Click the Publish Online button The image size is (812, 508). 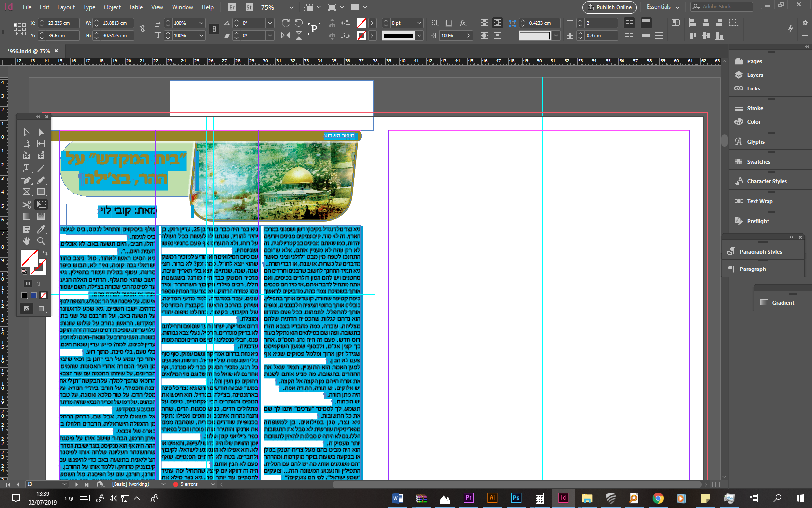(609, 7)
